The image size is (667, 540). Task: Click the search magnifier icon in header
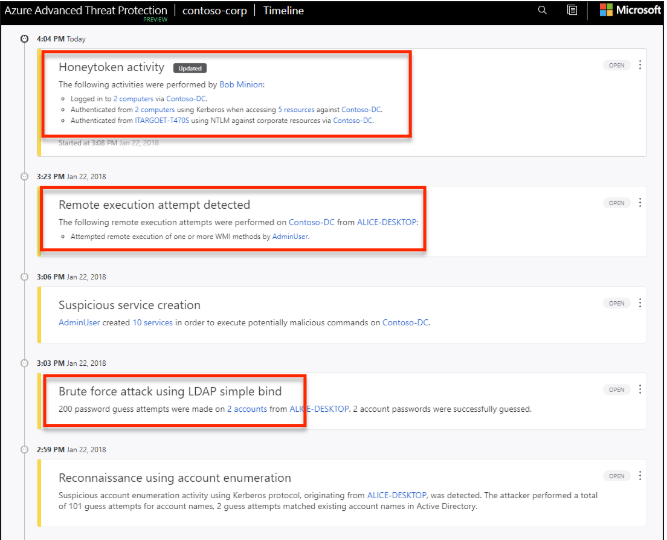click(x=542, y=10)
